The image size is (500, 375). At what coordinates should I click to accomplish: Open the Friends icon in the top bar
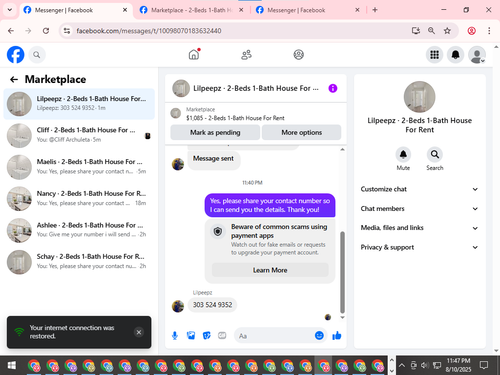pos(246,55)
